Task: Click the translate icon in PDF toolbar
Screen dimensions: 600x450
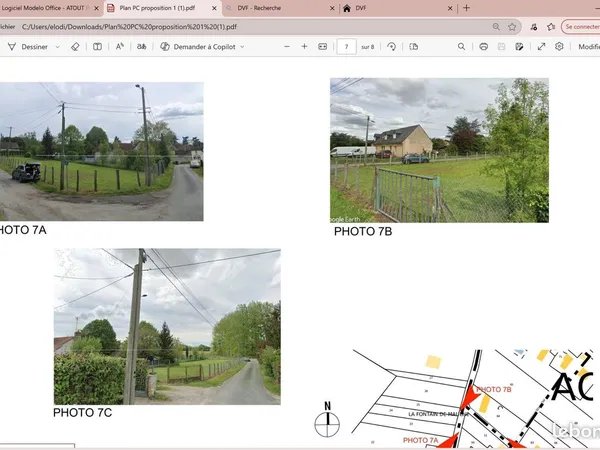Action: click(142, 47)
